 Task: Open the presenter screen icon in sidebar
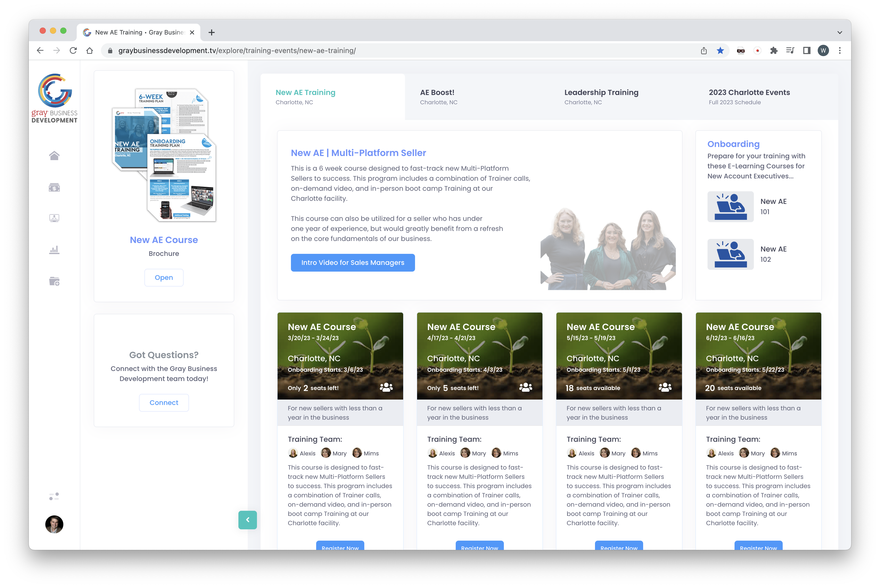[x=54, y=218]
